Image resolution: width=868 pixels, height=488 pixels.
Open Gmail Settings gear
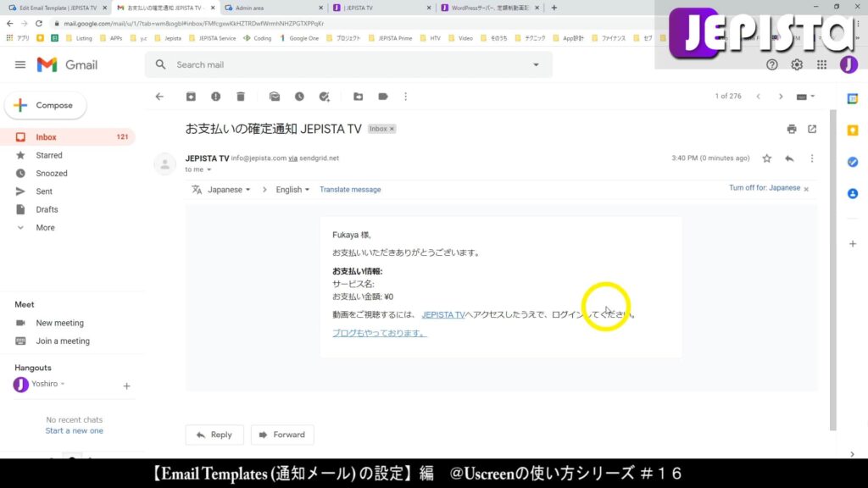click(797, 64)
